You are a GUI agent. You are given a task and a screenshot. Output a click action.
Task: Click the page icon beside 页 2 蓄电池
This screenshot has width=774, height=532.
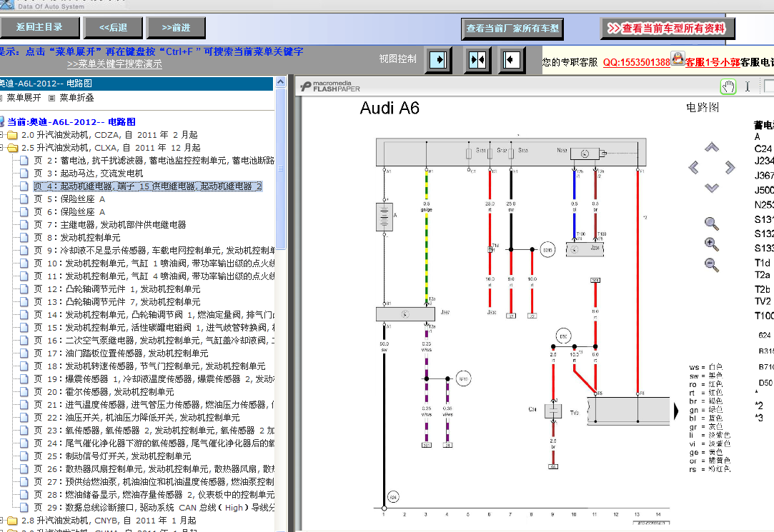pos(24,160)
